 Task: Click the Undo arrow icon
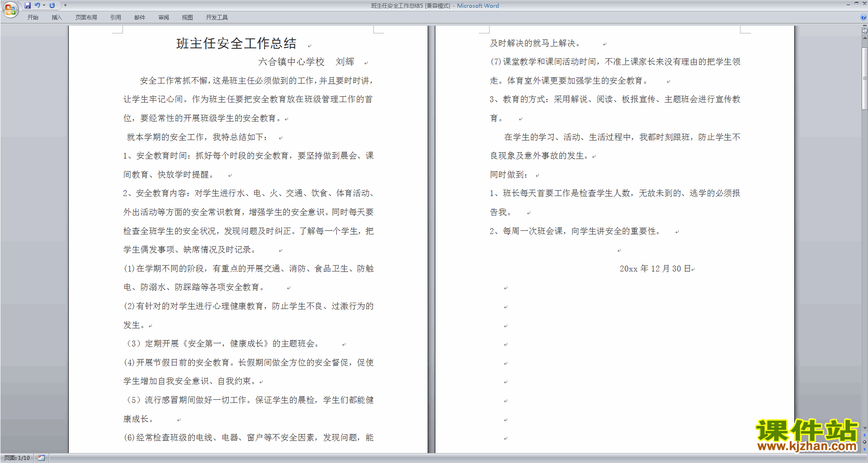pos(38,5)
